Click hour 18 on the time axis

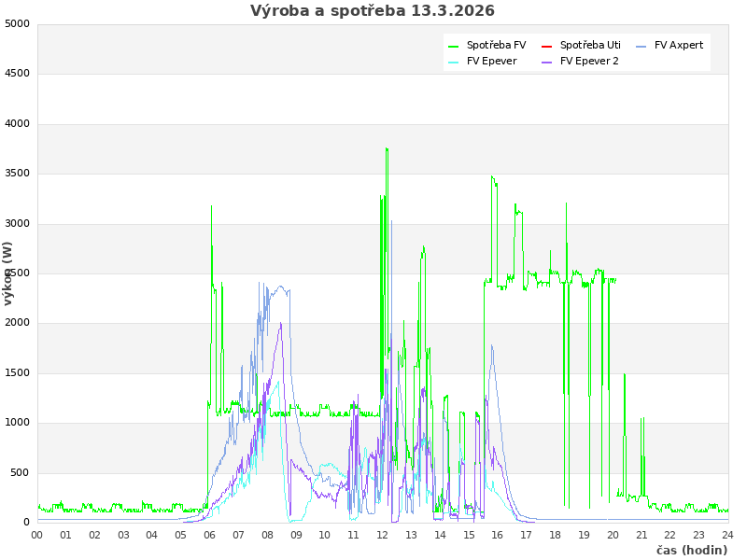pos(556,535)
